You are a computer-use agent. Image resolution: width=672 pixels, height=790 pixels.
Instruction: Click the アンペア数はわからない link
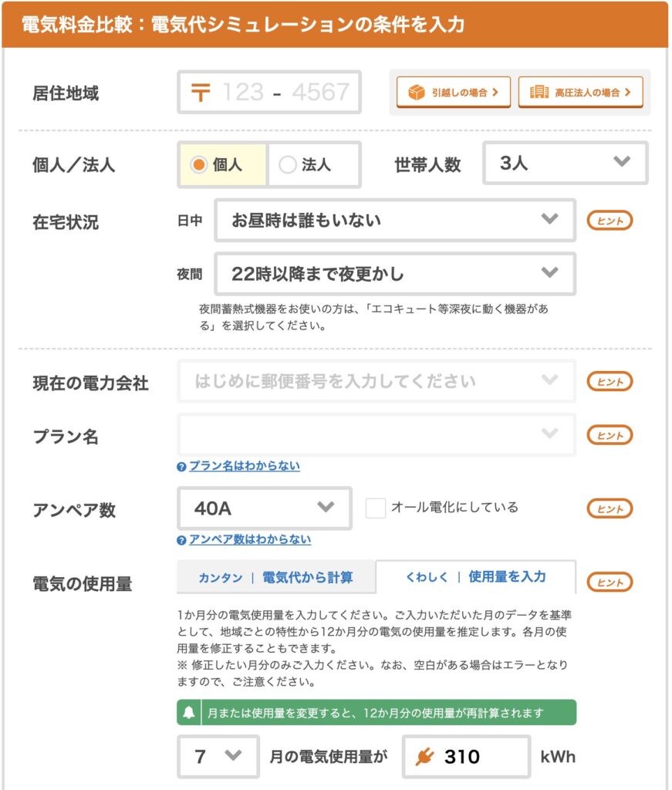point(250,539)
